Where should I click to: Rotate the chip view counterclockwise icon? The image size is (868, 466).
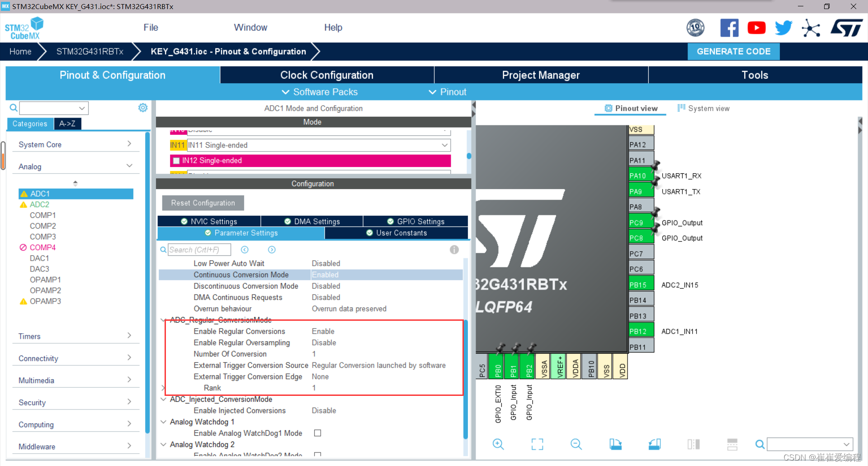655,444
